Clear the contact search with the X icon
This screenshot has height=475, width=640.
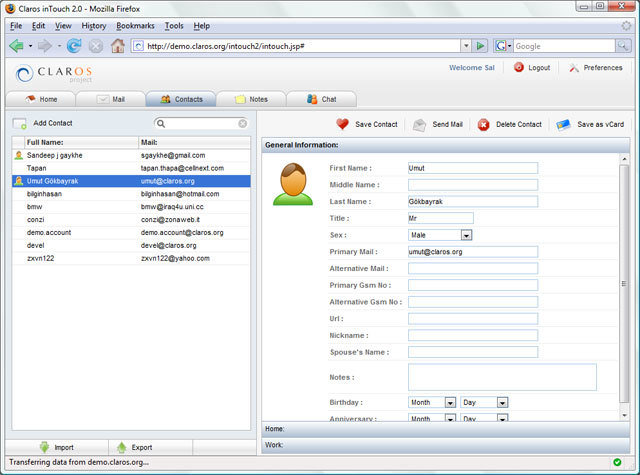click(242, 124)
